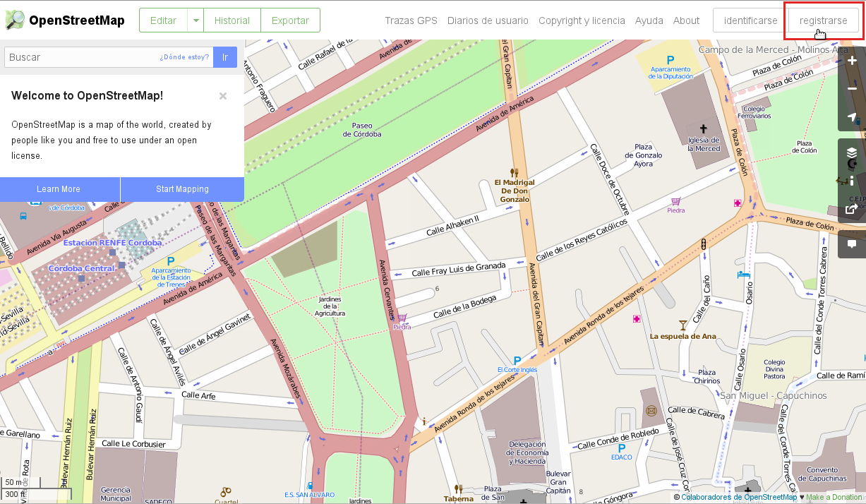Click the Learn More button
866x504 pixels.
coord(59,189)
